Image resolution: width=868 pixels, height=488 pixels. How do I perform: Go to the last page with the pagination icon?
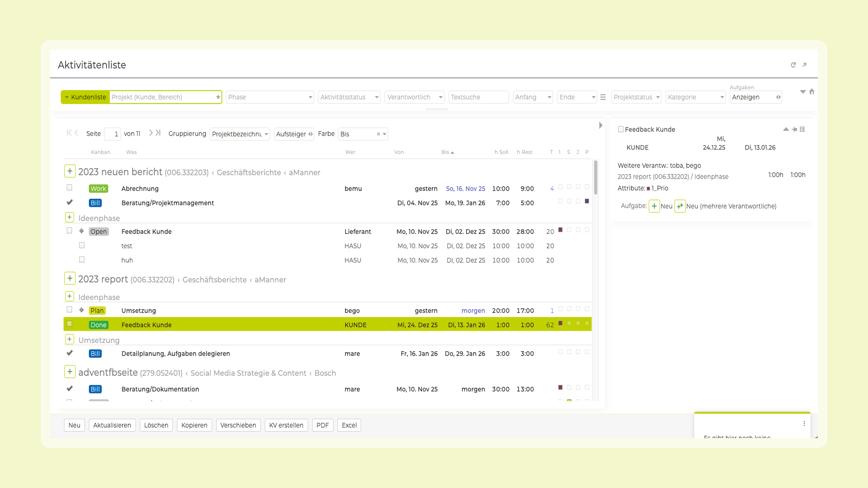158,133
